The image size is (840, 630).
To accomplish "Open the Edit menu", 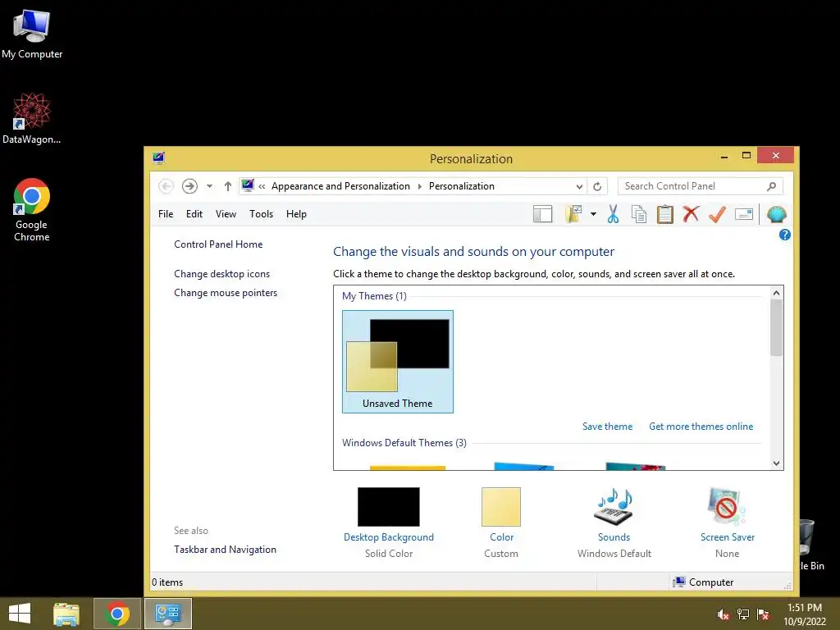I will 194,214.
